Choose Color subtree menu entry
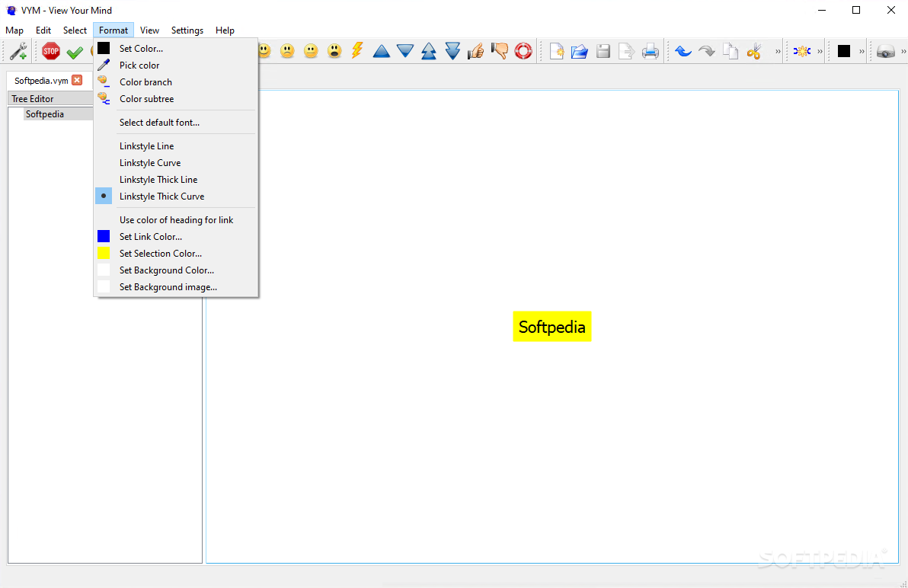Image resolution: width=908 pixels, height=588 pixels. click(x=175, y=99)
